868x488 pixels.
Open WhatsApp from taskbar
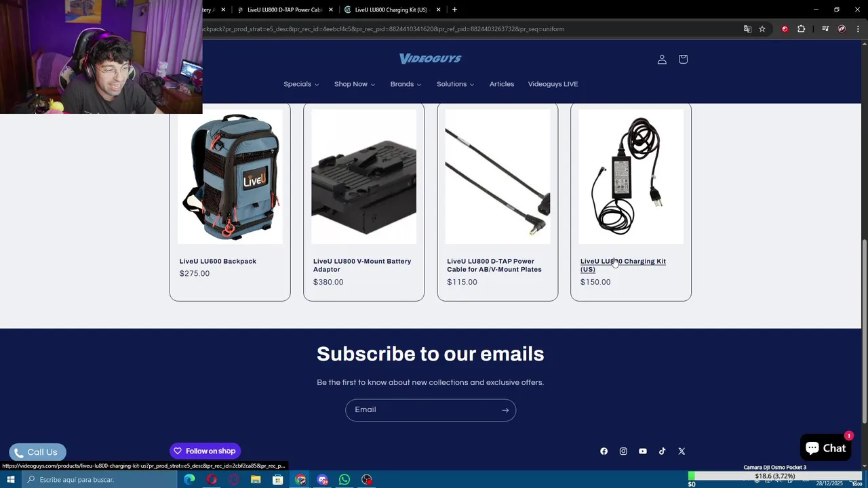[344, 480]
